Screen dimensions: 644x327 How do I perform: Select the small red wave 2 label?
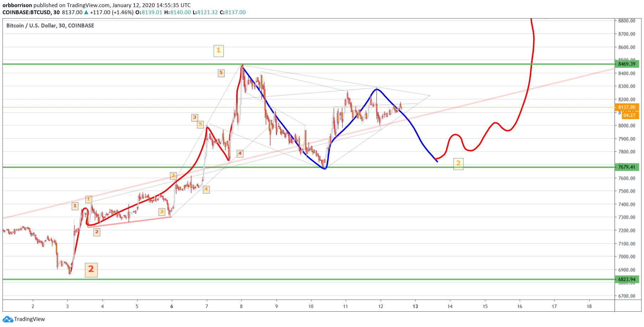(97, 232)
